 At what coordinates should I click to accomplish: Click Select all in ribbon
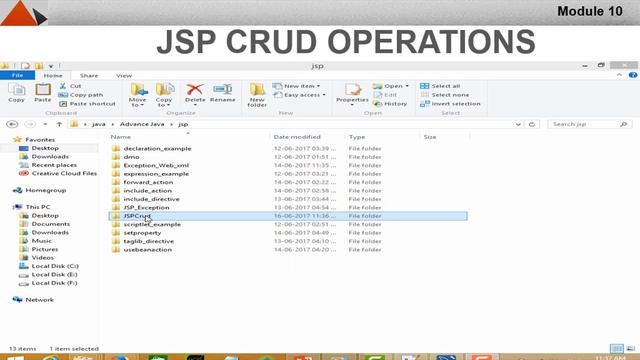coord(440,86)
